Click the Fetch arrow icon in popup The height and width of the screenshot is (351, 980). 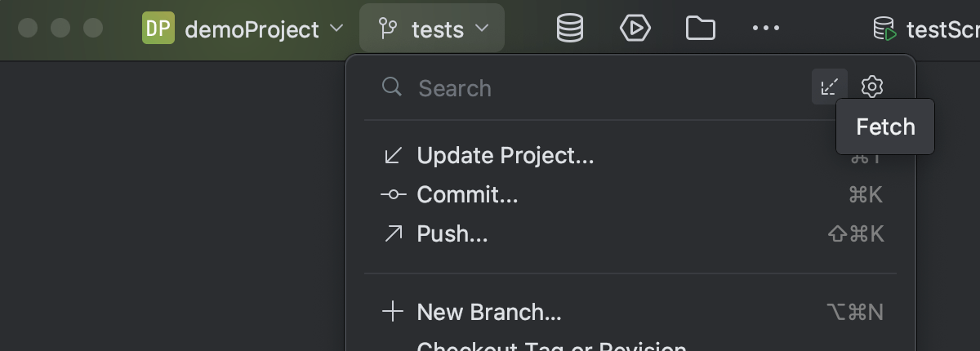tap(829, 87)
